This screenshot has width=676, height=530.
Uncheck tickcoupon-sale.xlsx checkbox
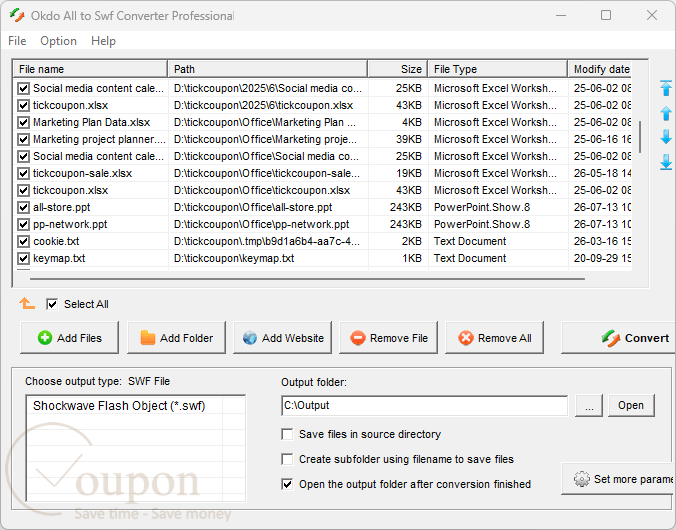[23, 173]
